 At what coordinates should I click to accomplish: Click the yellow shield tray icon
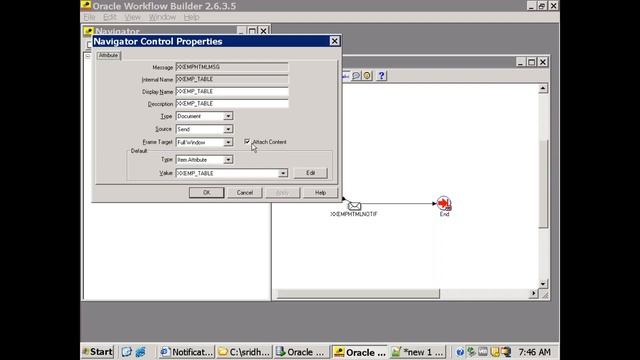click(x=495, y=352)
